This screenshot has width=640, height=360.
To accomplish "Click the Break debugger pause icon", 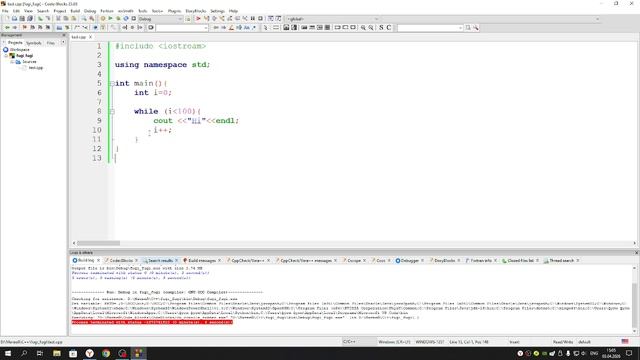I will point(253,19).
